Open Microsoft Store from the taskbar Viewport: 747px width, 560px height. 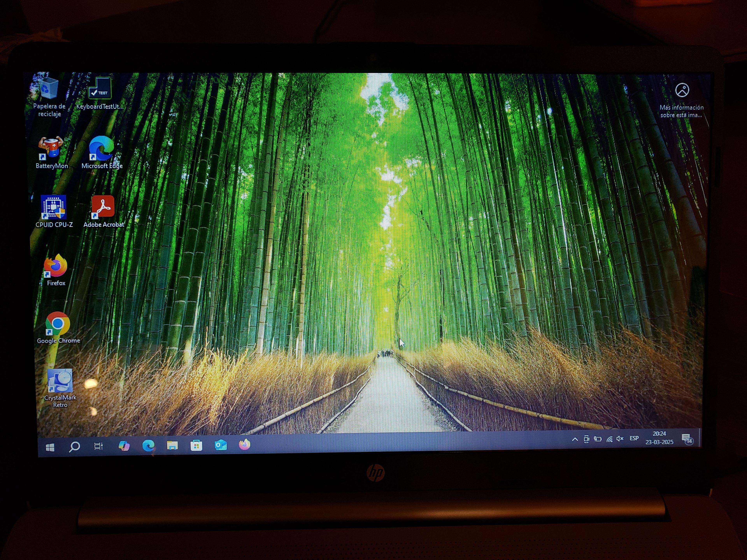pyautogui.click(x=196, y=446)
